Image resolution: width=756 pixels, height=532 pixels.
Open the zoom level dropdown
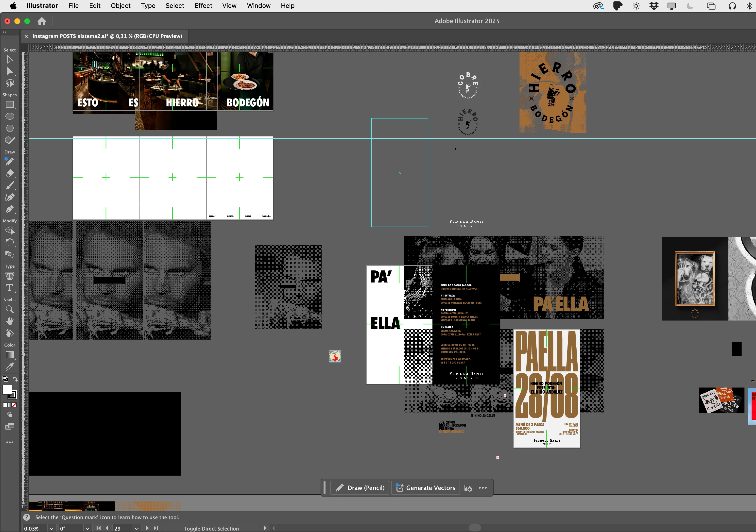(x=51, y=528)
